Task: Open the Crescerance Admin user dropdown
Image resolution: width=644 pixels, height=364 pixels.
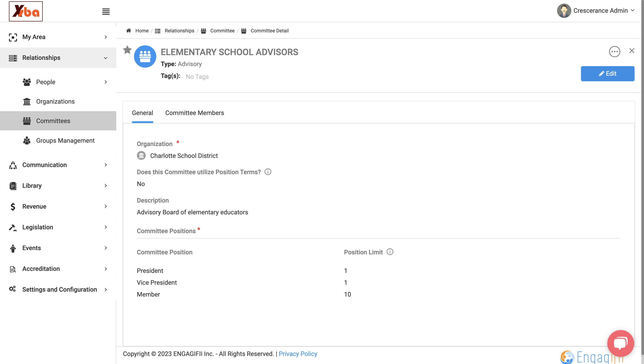Action: [x=604, y=10]
